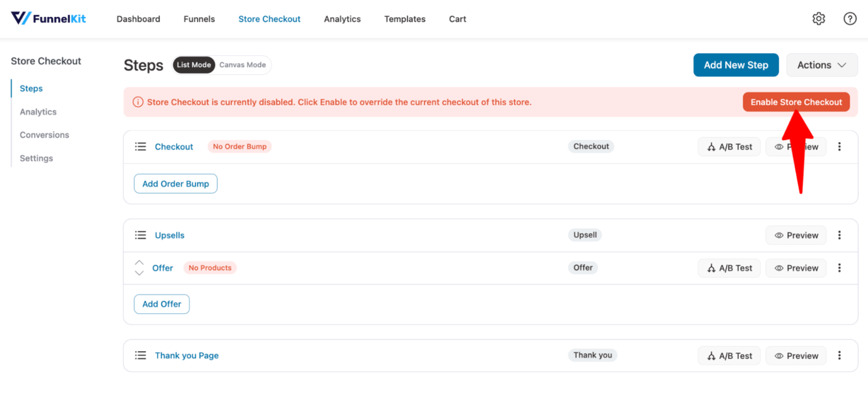Open the Actions dropdown
Viewport: 868px width, 398px height.
click(822, 64)
